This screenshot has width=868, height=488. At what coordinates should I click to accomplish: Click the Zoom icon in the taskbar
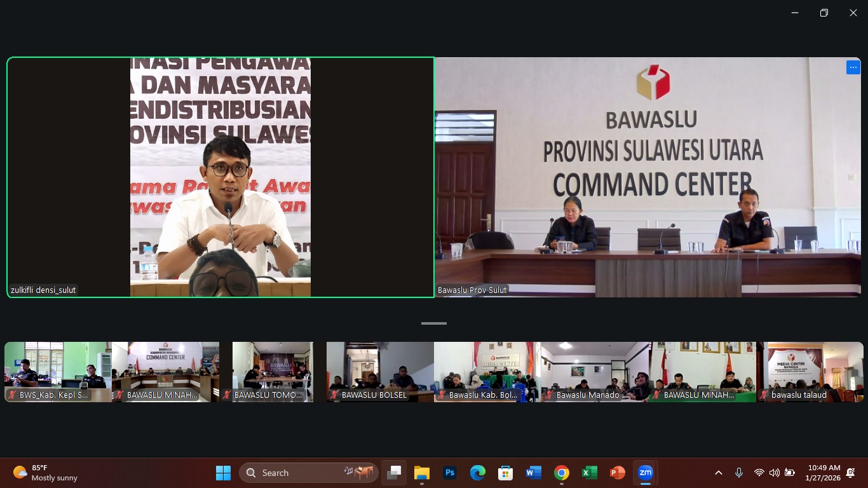point(645,473)
